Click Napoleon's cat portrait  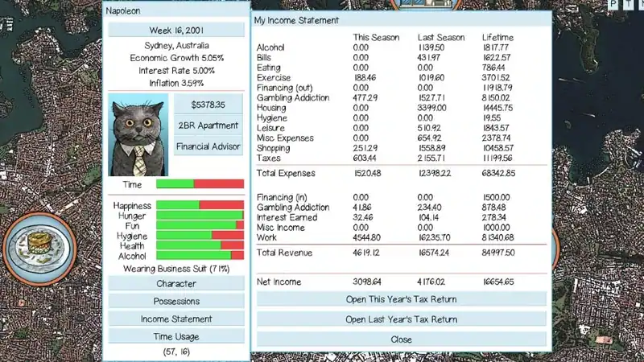138,134
